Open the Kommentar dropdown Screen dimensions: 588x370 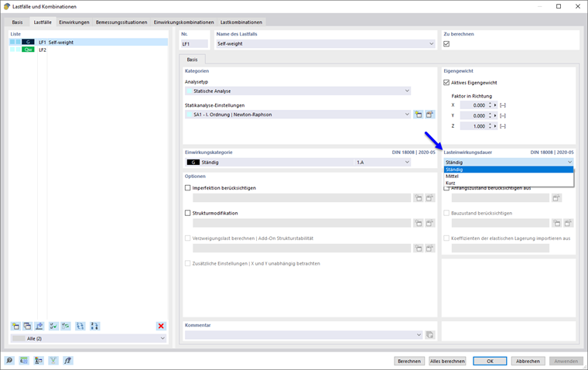419,334
